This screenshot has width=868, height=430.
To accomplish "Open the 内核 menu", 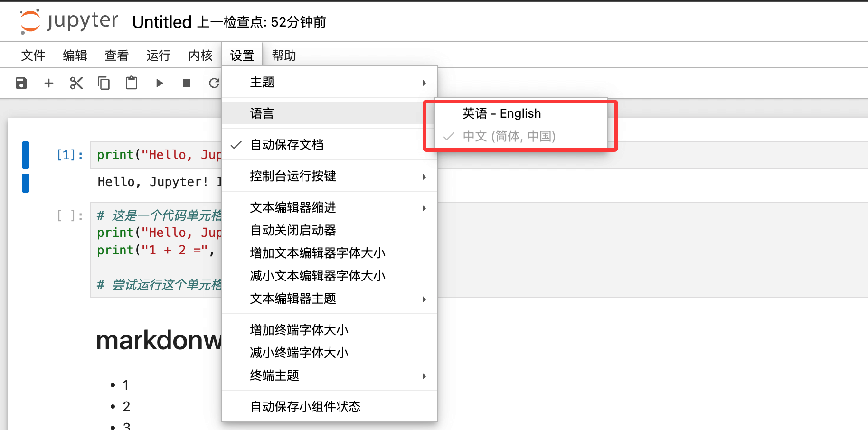I will pyautogui.click(x=200, y=56).
